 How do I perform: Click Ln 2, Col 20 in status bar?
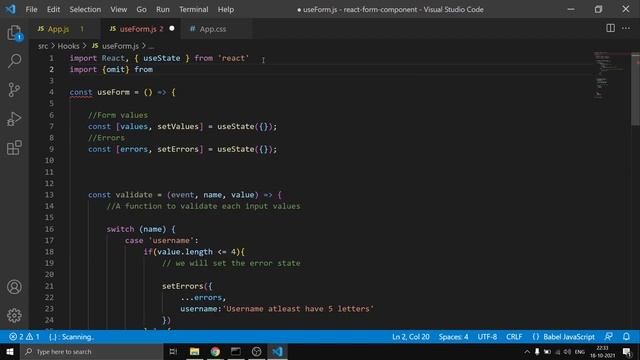point(411,337)
